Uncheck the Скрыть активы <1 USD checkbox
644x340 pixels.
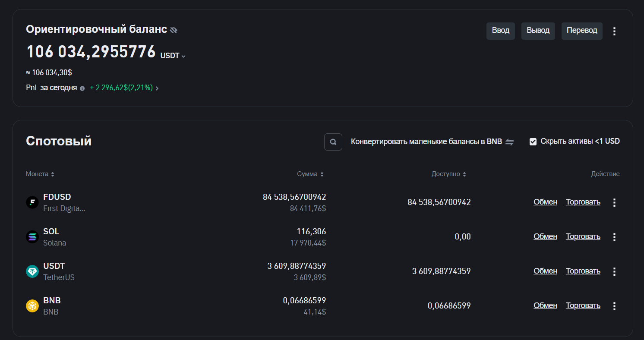pyautogui.click(x=533, y=142)
